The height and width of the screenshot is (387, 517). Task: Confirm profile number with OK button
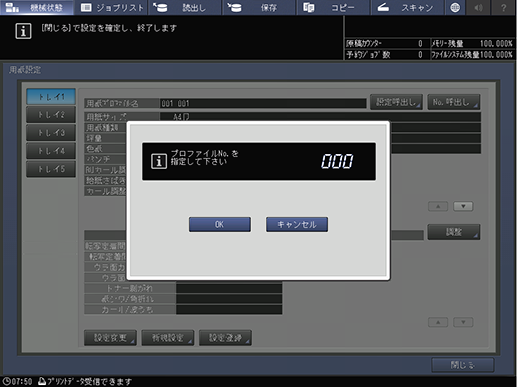tap(220, 224)
